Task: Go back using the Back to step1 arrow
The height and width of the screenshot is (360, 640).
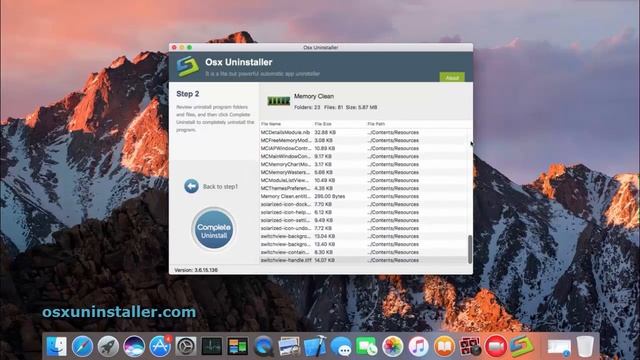Action: [191, 186]
